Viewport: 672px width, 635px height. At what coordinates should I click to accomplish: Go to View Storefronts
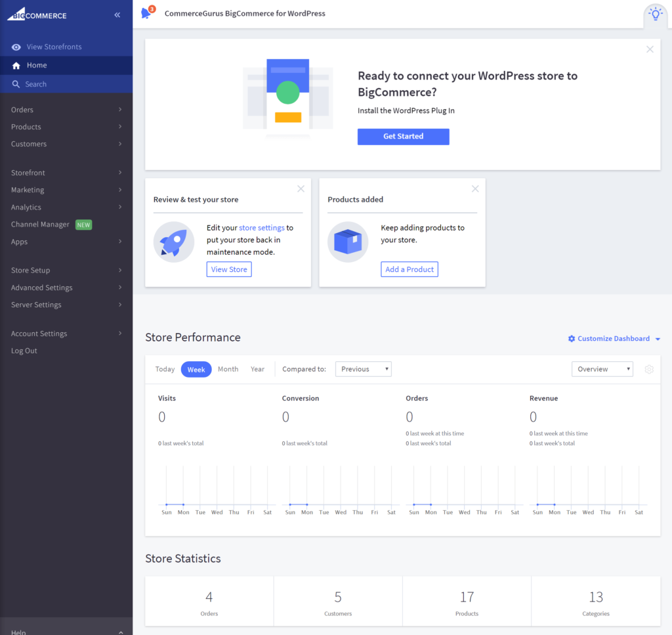[54, 47]
